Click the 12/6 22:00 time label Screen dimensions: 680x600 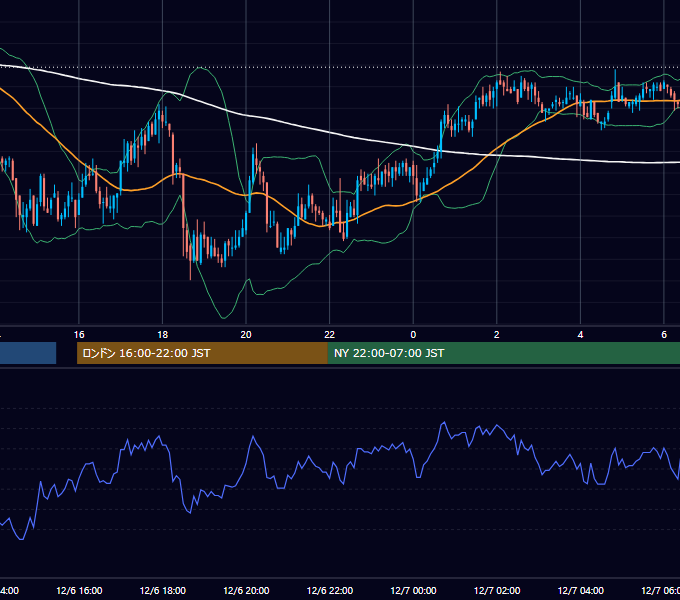pyautogui.click(x=330, y=590)
